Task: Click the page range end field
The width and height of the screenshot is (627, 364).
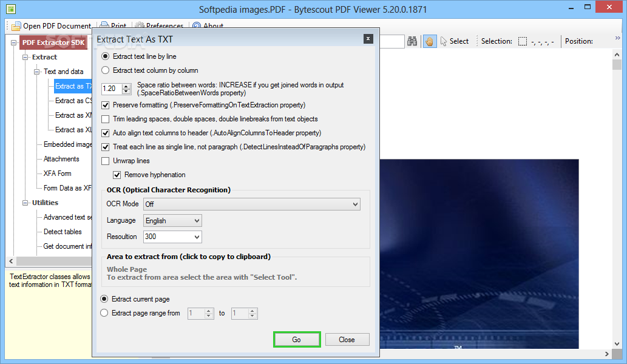Action: [x=240, y=313]
